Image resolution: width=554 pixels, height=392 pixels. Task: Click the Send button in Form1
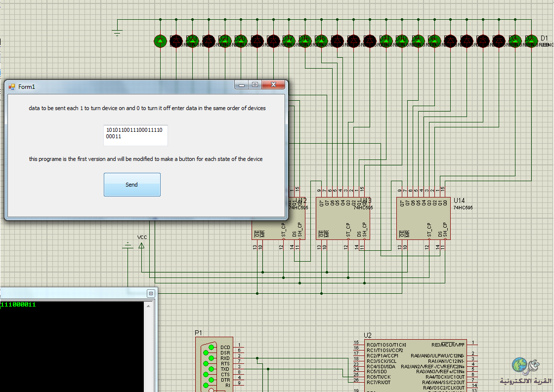[x=132, y=185]
